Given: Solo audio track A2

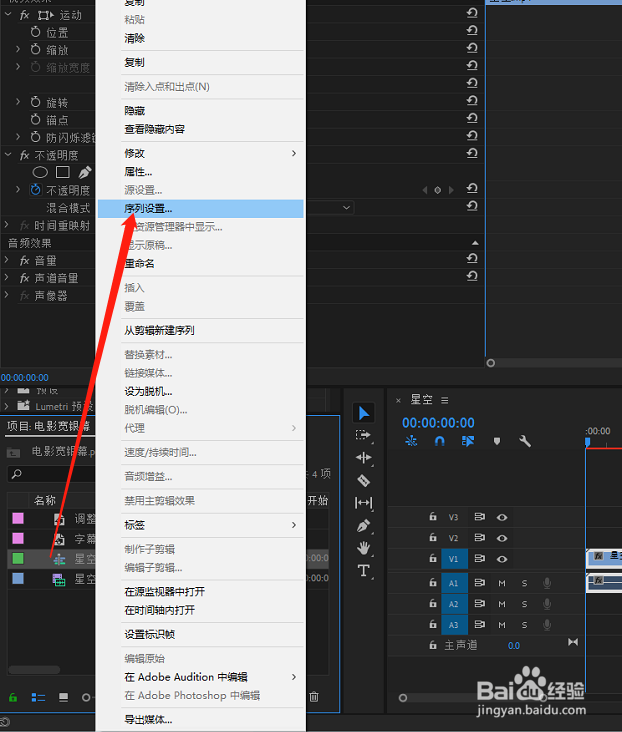Looking at the screenshot, I should pyautogui.click(x=524, y=604).
